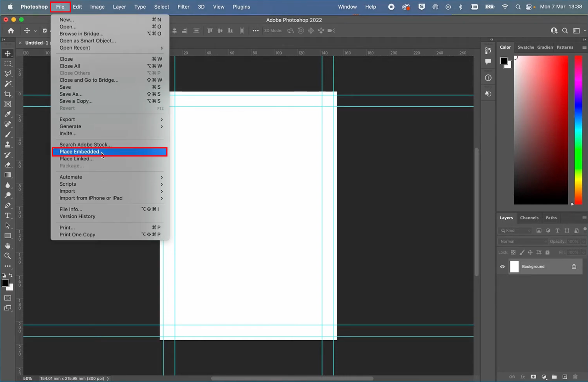
Task: Open the layer blend mode dropdown
Action: click(523, 241)
